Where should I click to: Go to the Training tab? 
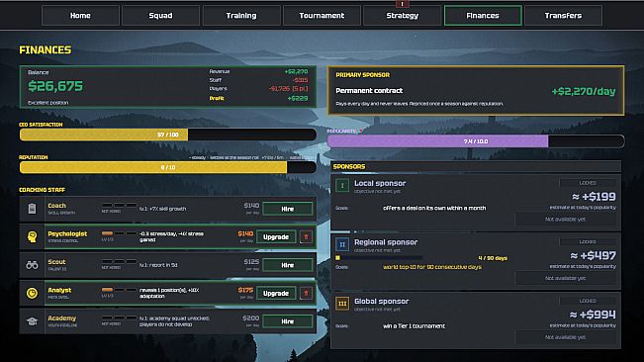[241, 16]
